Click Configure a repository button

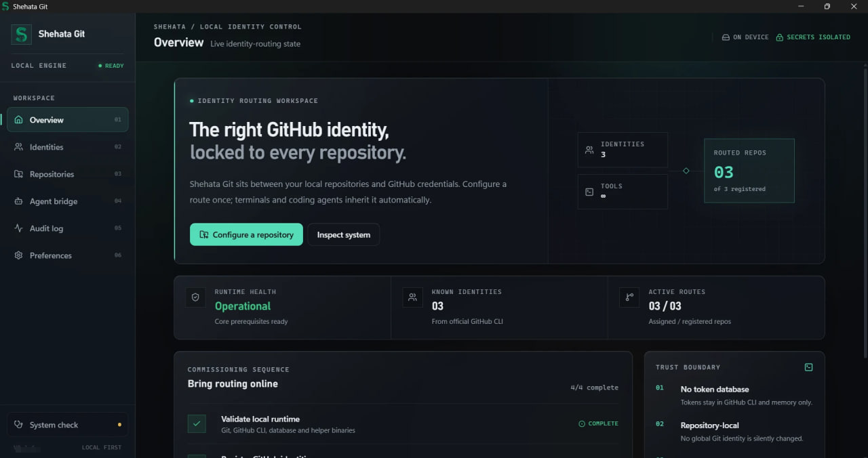point(246,234)
